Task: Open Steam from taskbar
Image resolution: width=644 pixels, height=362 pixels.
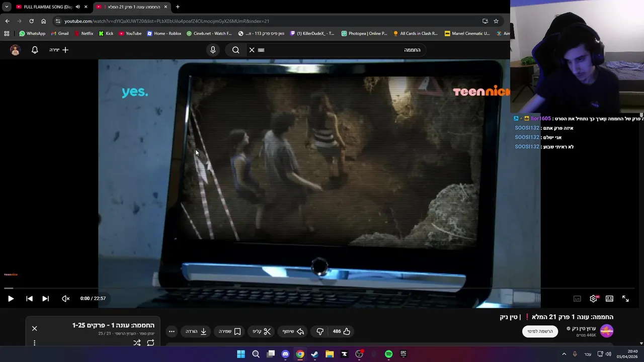Action: click(315, 354)
